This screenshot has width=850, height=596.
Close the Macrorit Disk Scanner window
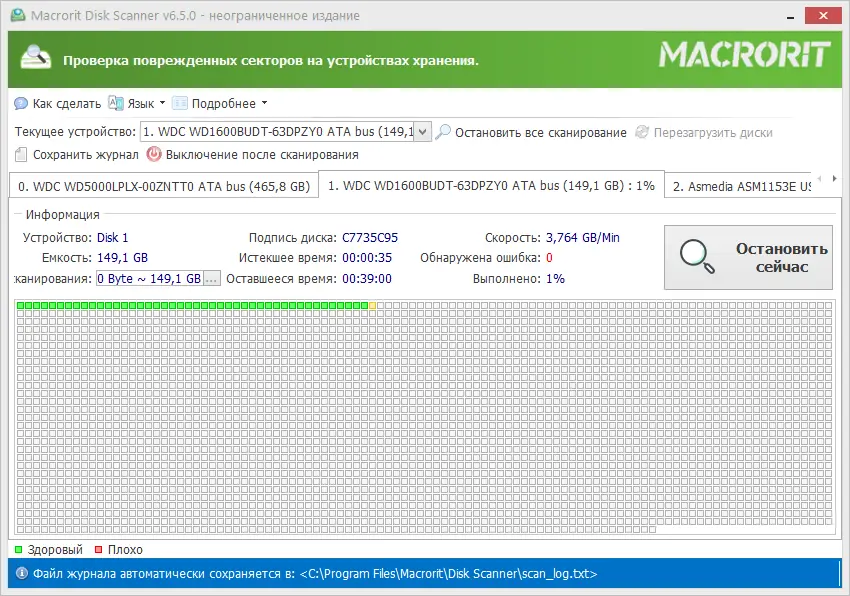[823, 16]
